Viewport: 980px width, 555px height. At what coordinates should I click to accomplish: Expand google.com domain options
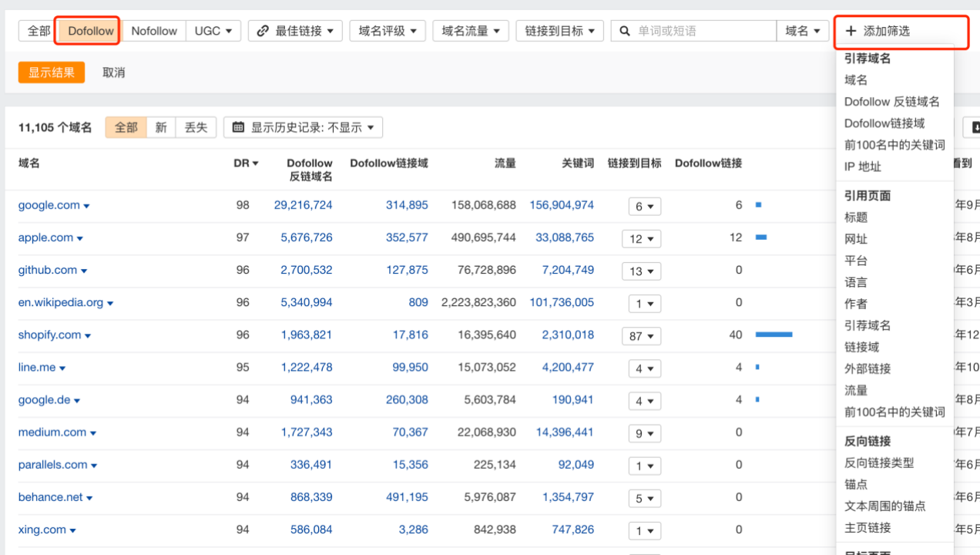pyautogui.click(x=85, y=205)
